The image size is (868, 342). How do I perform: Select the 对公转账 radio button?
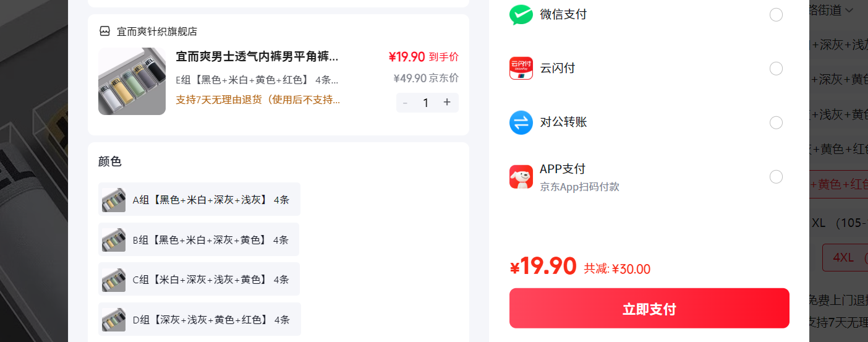(x=776, y=123)
